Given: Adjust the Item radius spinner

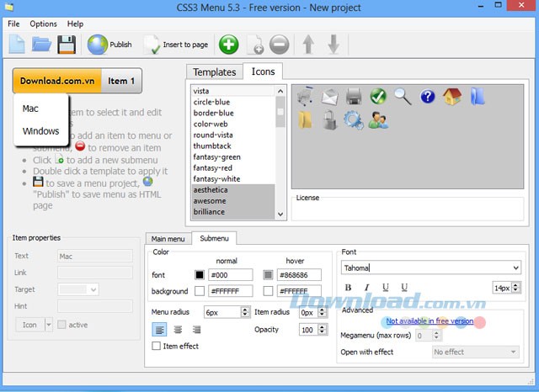Looking at the screenshot, I should coord(322,312).
